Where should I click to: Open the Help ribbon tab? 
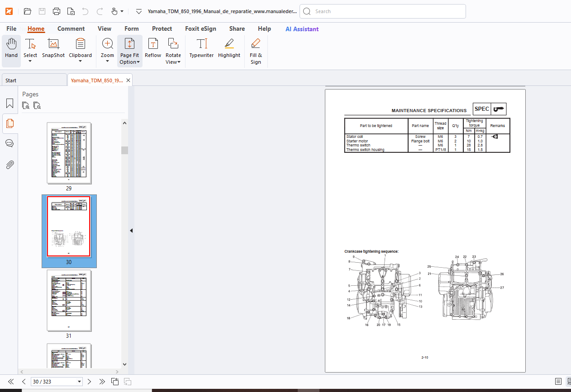(x=264, y=28)
